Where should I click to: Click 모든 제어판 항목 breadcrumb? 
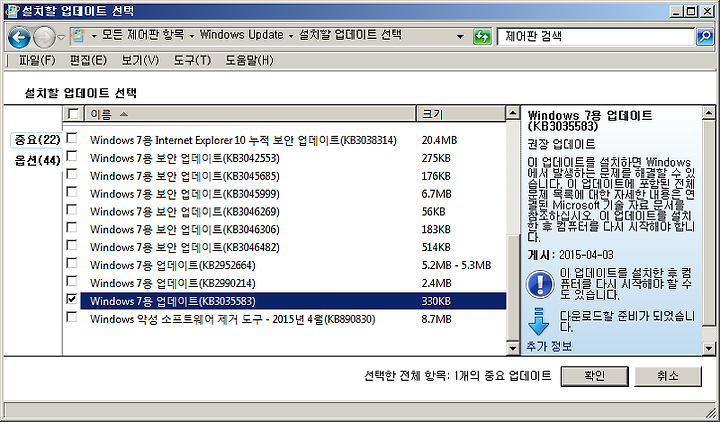(143, 35)
